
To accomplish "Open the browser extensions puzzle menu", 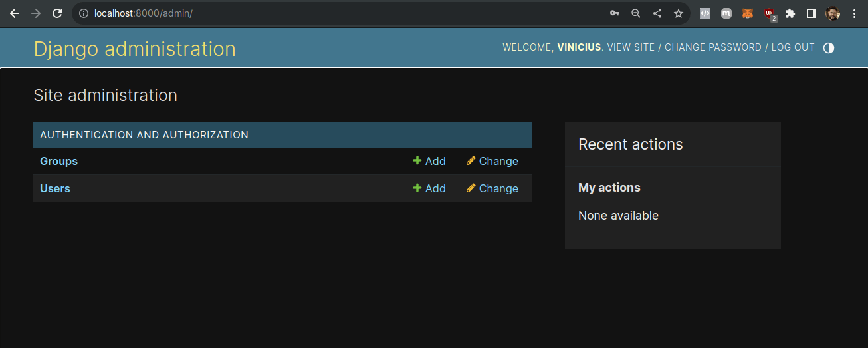I will tap(790, 13).
